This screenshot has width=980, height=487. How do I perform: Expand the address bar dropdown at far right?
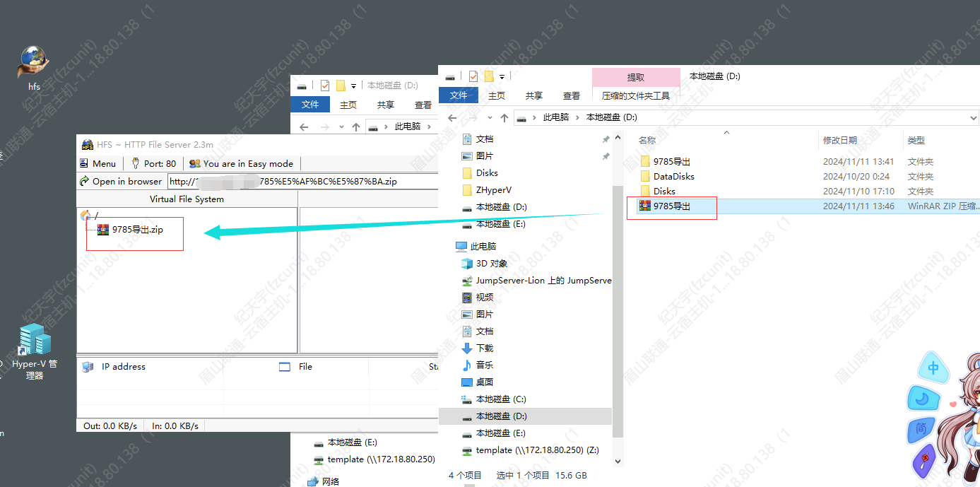tap(973, 118)
